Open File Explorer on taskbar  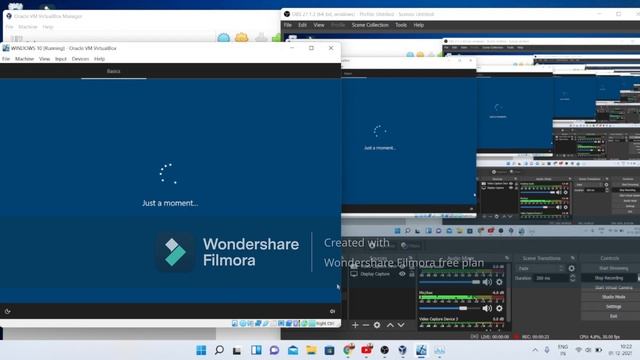pyautogui.click(x=311, y=350)
